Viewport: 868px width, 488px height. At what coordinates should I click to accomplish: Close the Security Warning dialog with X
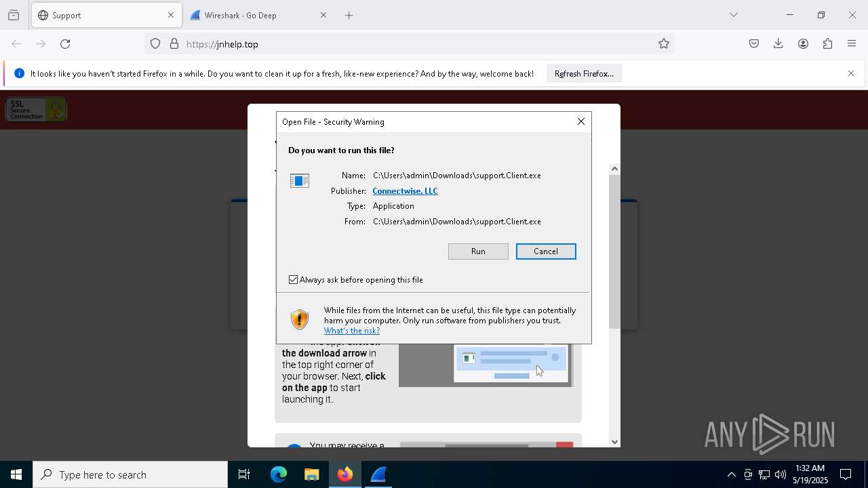point(581,121)
